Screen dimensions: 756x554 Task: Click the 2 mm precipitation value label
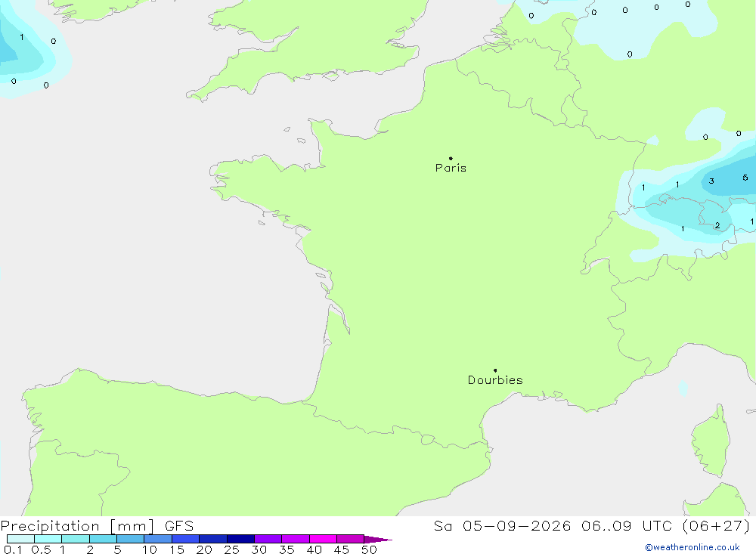click(717, 225)
